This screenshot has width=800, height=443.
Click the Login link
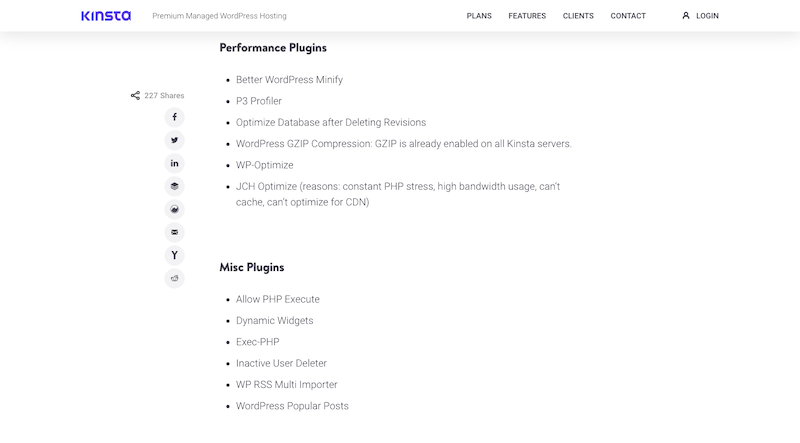pos(707,16)
